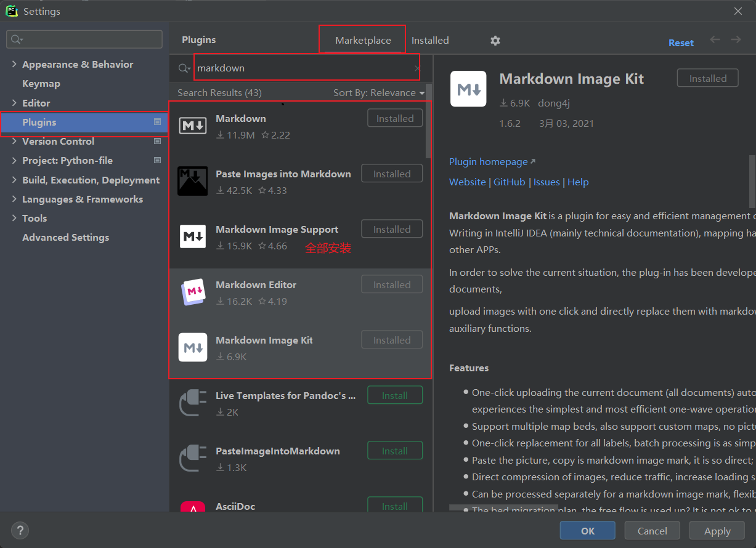Switch to the Marketplace tab
This screenshot has width=756, height=548.
[363, 41]
